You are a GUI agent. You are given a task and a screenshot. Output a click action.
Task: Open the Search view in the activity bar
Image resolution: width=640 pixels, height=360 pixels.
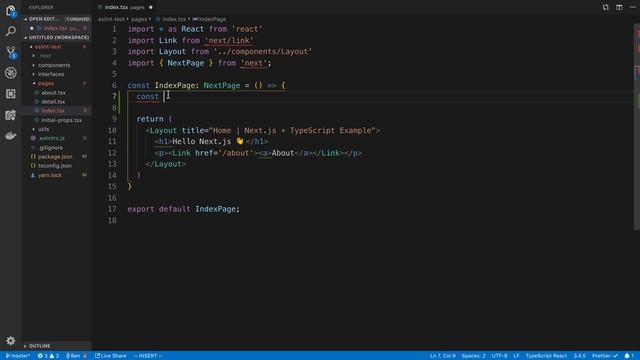click(11, 31)
